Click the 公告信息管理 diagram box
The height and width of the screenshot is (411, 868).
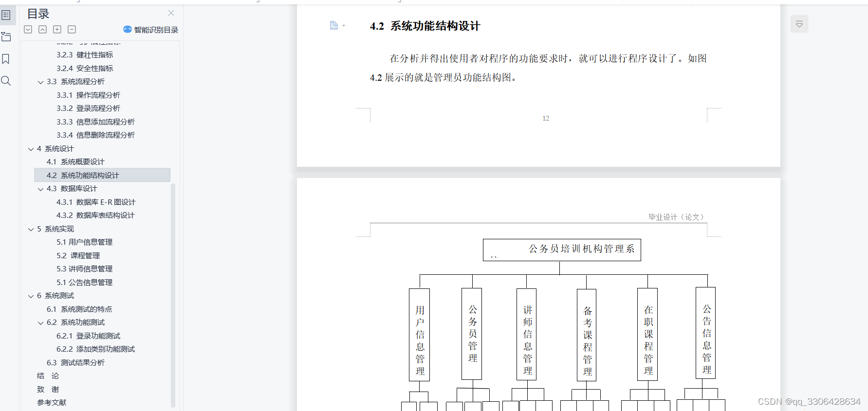(x=706, y=333)
